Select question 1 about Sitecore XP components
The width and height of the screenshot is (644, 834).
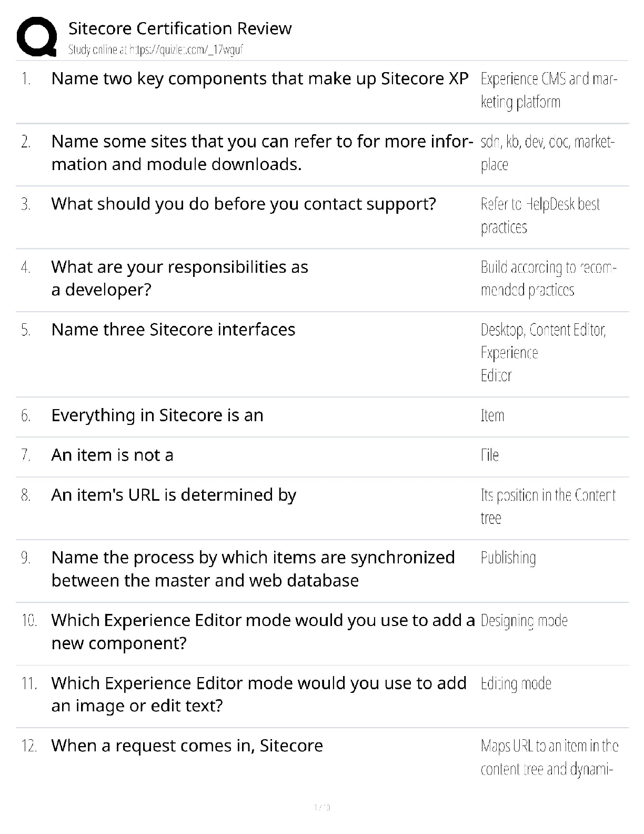[x=260, y=78]
